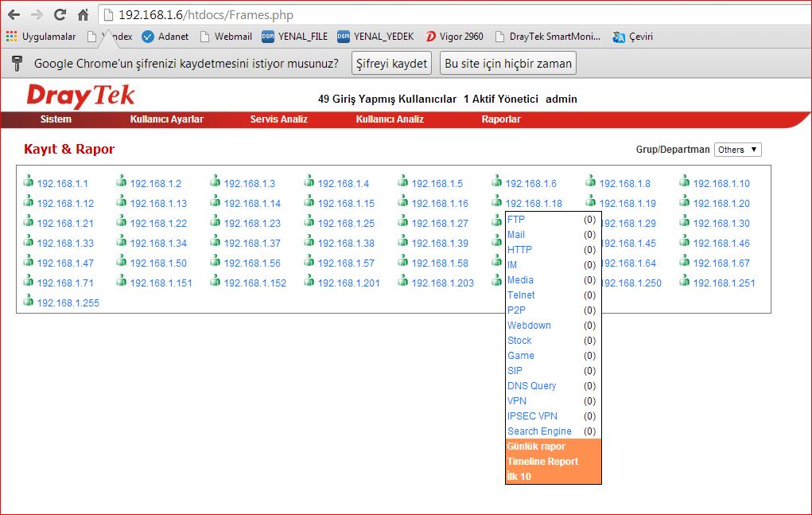The width and height of the screenshot is (812, 515).
Task: Reload the page with the refresh icon
Action: click(x=60, y=14)
